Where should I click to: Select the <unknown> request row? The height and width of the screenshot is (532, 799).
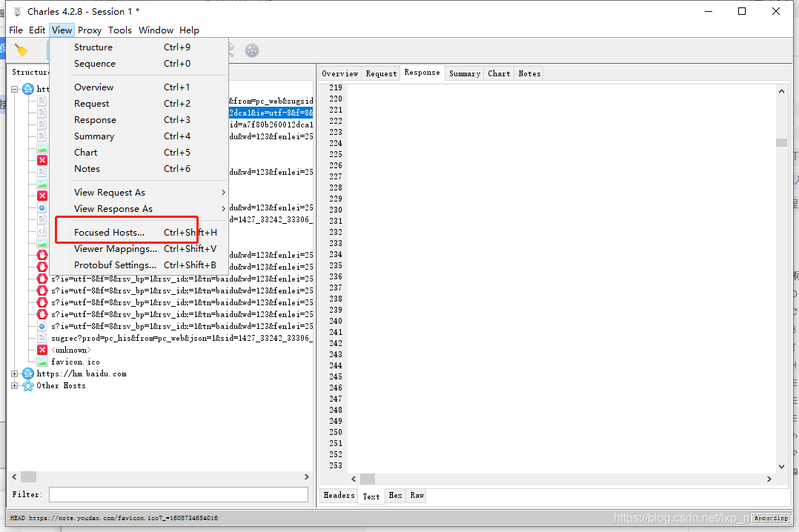(x=71, y=350)
